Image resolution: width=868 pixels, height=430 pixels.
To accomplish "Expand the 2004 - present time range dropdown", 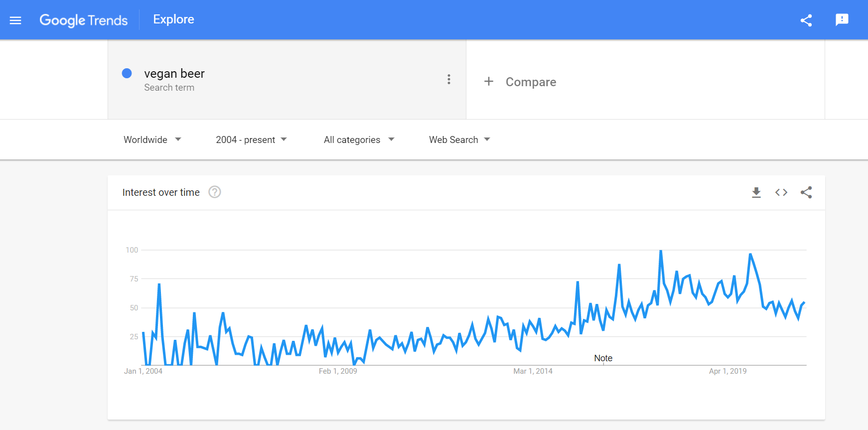I will pyautogui.click(x=251, y=140).
